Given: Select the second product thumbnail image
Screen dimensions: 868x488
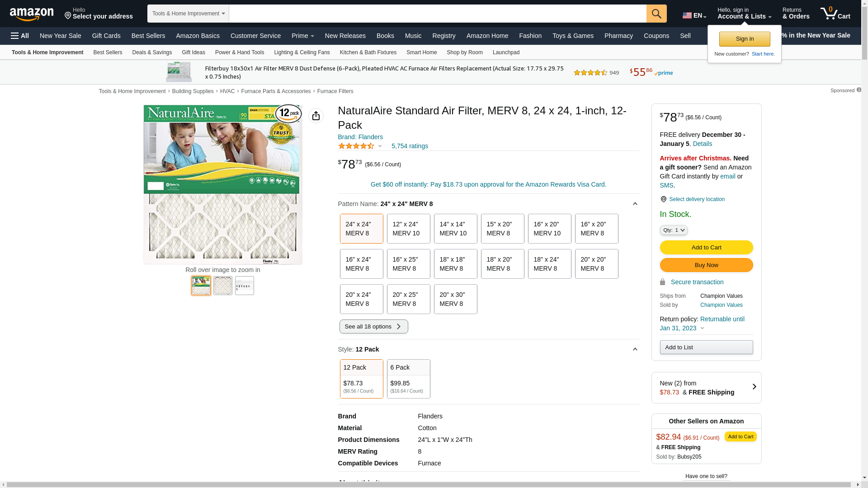Looking at the screenshot, I should [x=222, y=286].
